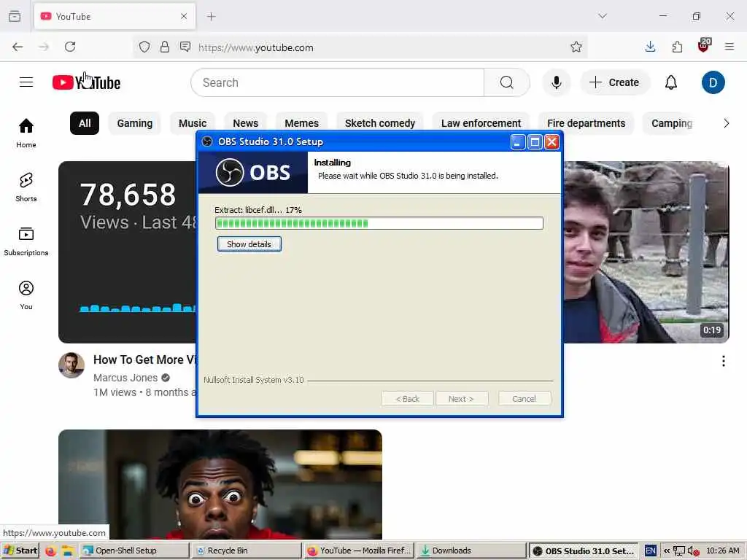
Task: Click the YouTube search field
Action: coord(337,82)
